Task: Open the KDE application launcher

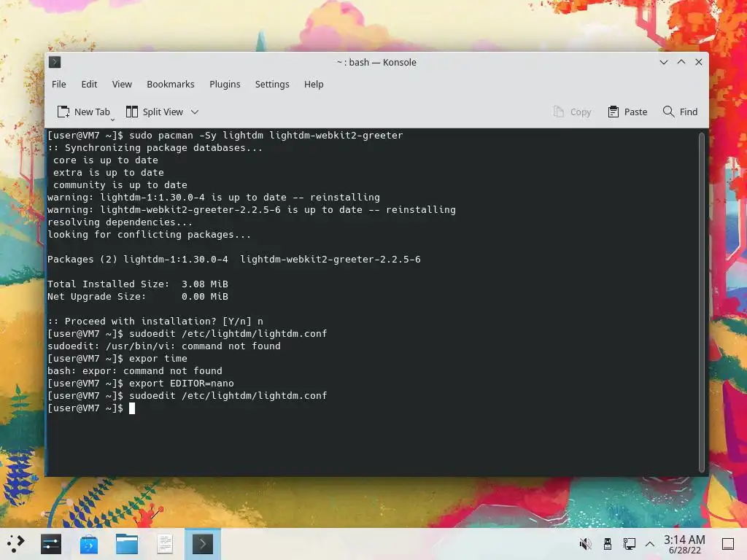Action: pyautogui.click(x=16, y=544)
